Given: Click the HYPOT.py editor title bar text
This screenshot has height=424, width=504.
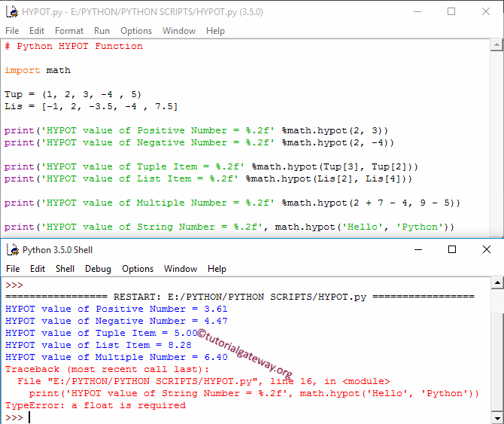Looking at the screenshot, I should [x=142, y=12].
